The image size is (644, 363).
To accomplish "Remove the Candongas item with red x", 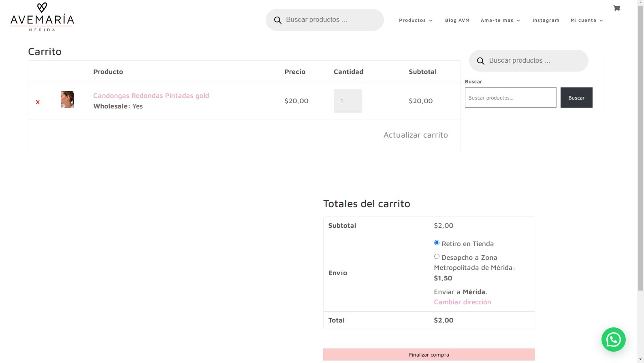I will coord(38,102).
